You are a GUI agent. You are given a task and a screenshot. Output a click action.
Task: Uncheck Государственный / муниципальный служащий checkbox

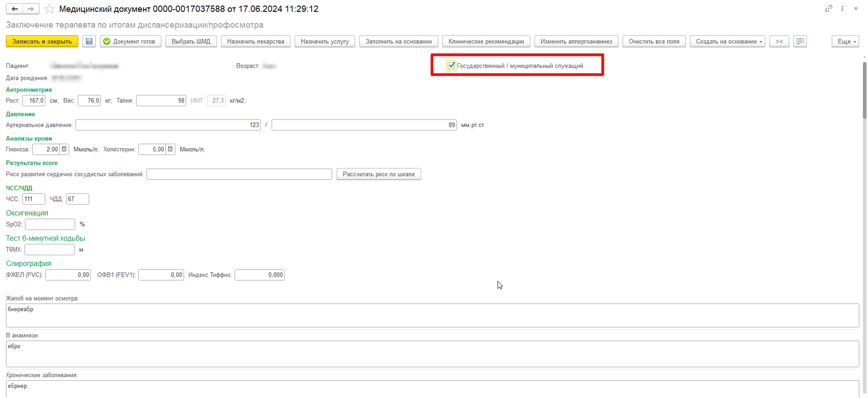pyautogui.click(x=451, y=66)
